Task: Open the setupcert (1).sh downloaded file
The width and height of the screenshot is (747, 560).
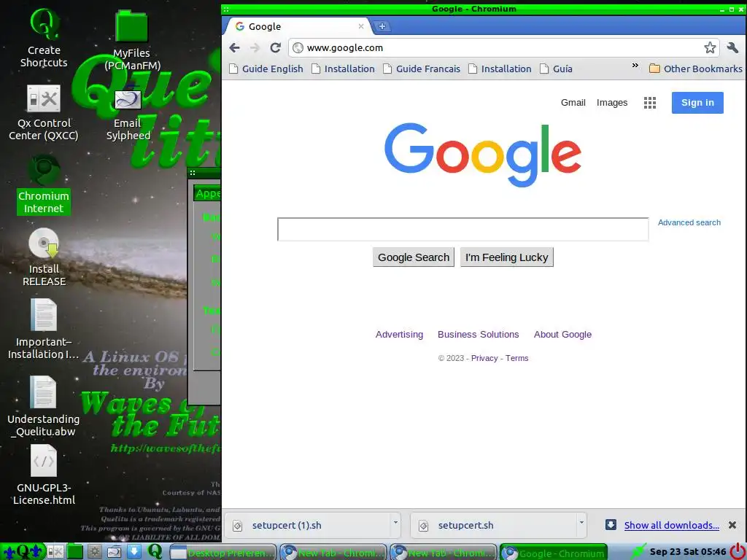Action: [307, 525]
